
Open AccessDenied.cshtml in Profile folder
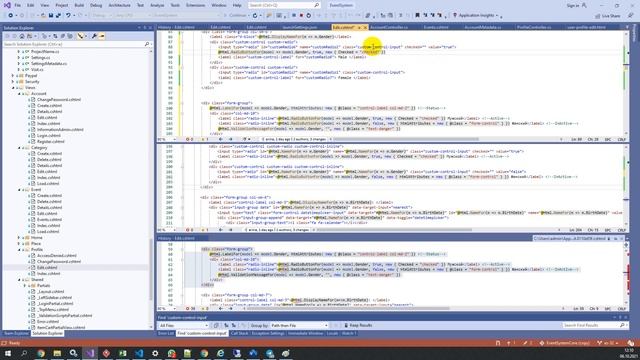57,256
